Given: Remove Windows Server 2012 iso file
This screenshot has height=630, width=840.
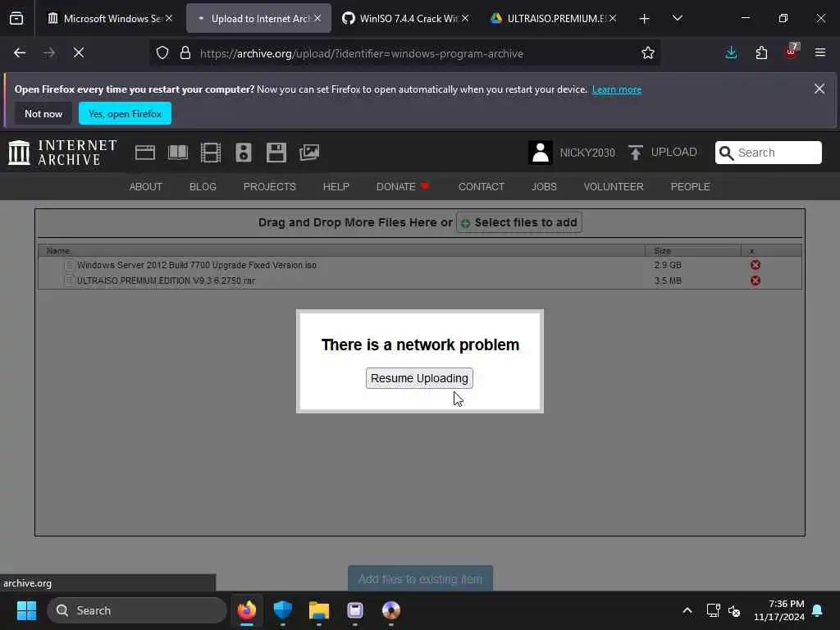Looking at the screenshot, I should (756, 265).
